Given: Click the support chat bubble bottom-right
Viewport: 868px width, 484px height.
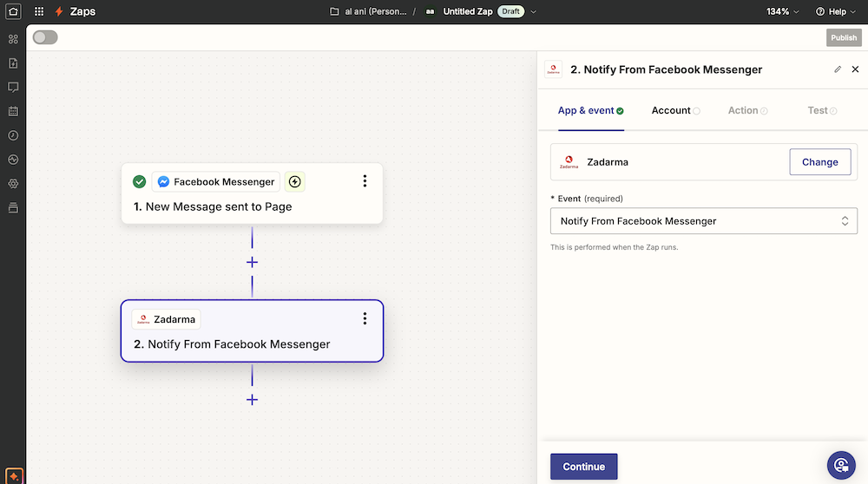Looking at the screenshot, I should pyautogui.click(x=841, y=466).
